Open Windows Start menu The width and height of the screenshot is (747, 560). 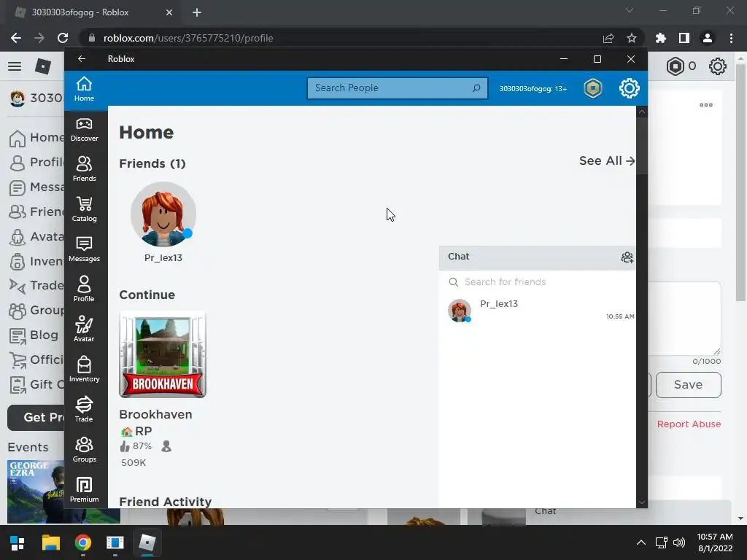[18, 542]
